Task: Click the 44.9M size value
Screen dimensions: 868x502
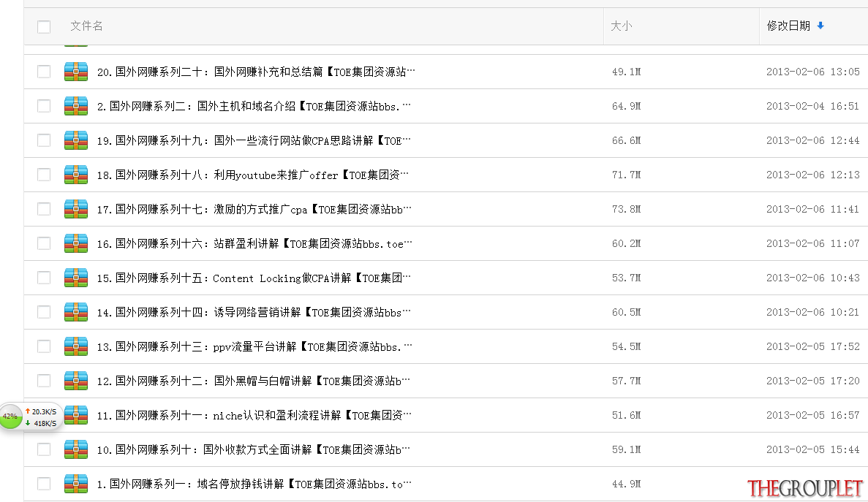Action: pos(626,484)
